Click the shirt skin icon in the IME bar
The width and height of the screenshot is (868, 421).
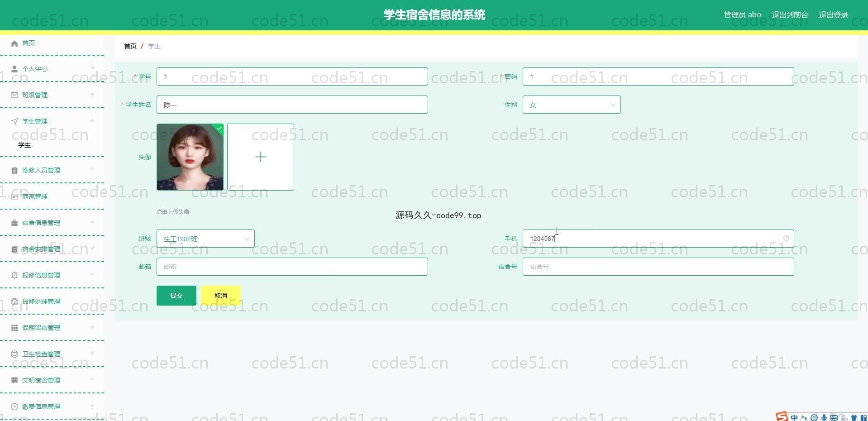(854, 418)
